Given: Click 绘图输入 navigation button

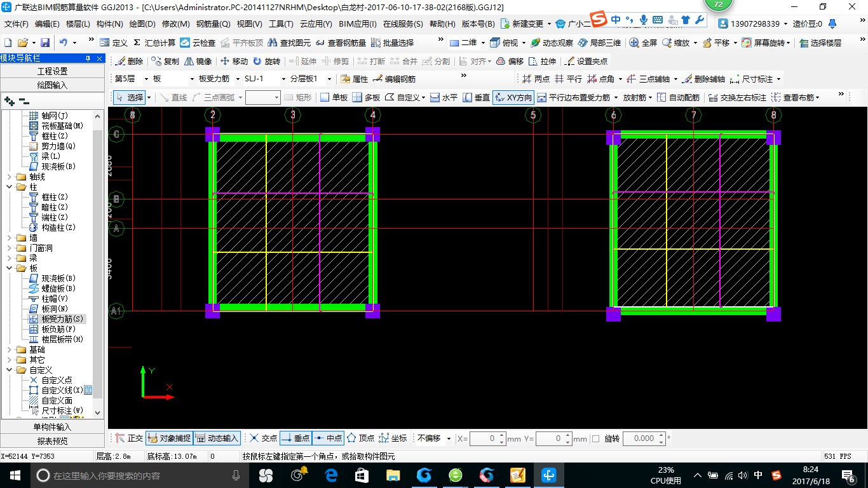Looking at the screenshot, I should tap(53, 85).
